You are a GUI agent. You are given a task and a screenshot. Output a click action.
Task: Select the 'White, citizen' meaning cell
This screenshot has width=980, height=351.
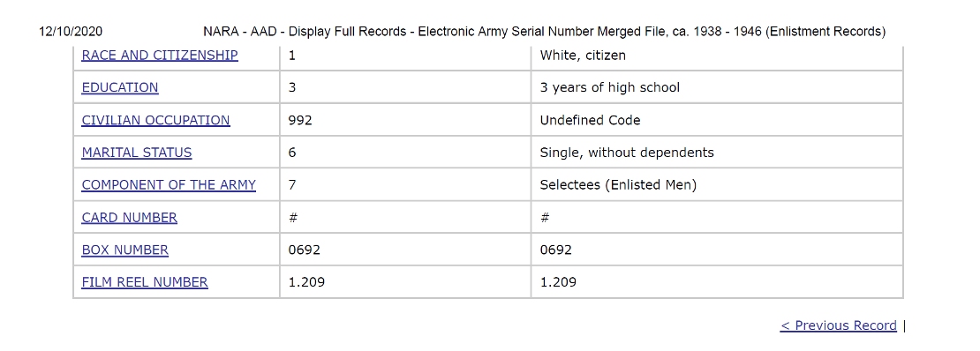(717, 55)
